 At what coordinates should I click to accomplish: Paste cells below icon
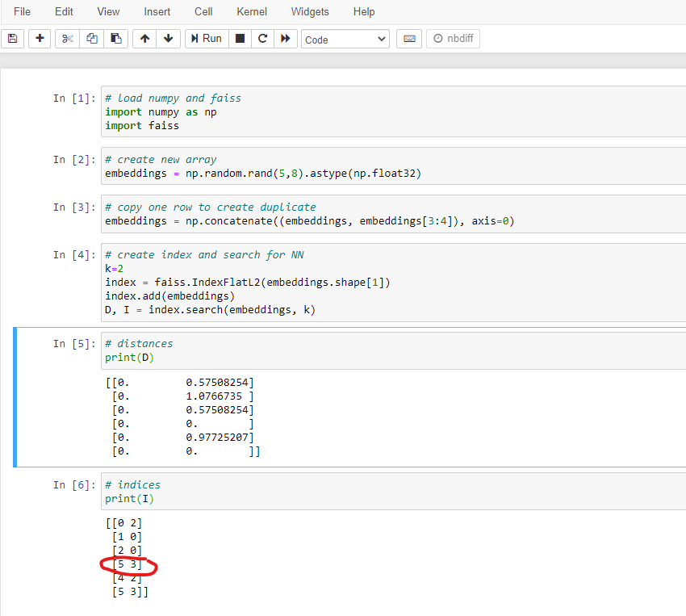116,39
